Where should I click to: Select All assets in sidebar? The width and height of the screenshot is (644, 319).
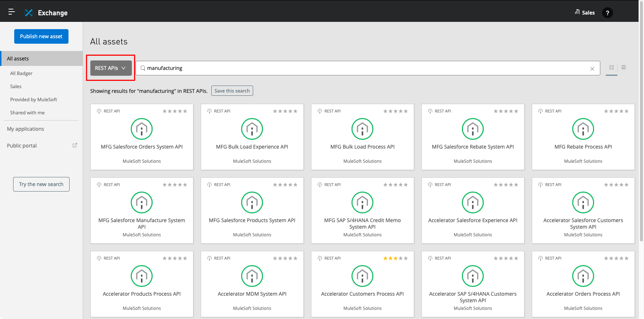[x=42, y=59]
